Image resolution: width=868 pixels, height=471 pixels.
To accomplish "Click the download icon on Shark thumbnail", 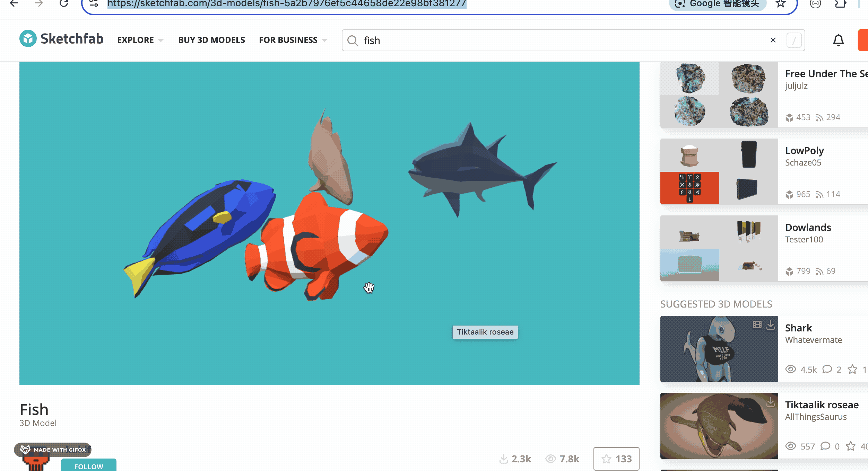I will 771,325.
